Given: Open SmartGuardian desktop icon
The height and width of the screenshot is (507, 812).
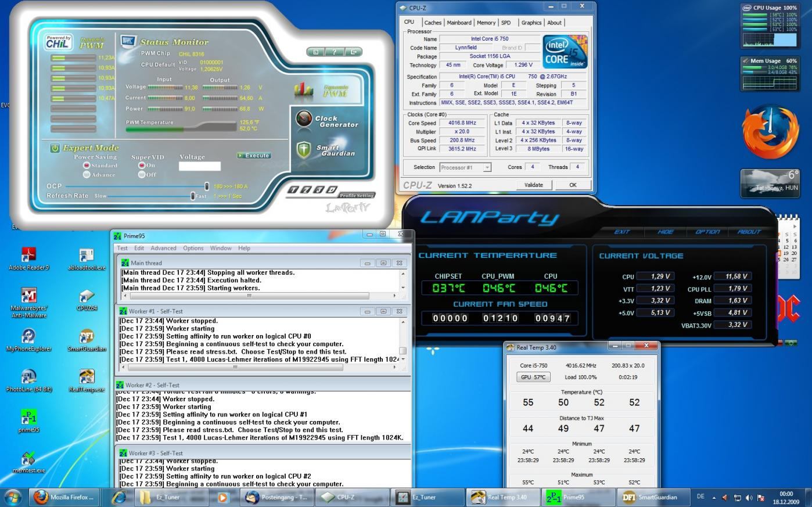Looking at the screenshot, I should click(x=87, y=340).
